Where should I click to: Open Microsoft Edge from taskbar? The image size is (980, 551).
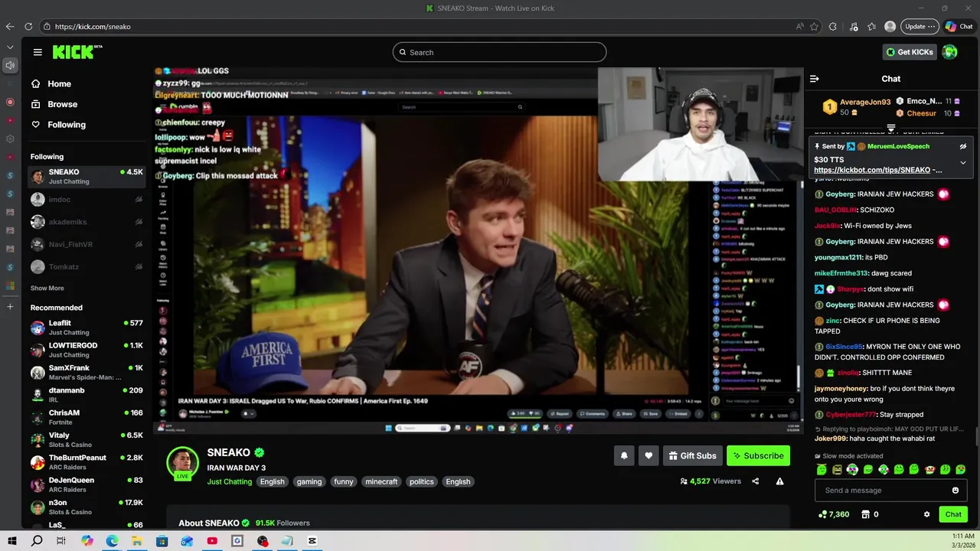[112, 541]
